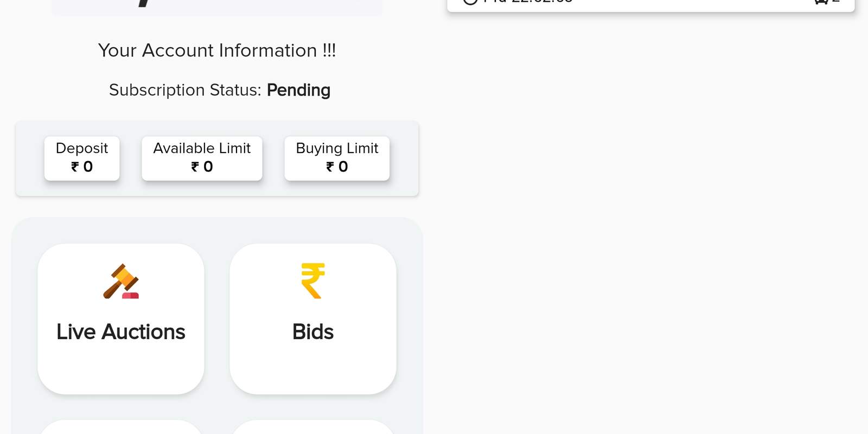
Task: Open the Live Auctions tile label
Action: point(121,332)
